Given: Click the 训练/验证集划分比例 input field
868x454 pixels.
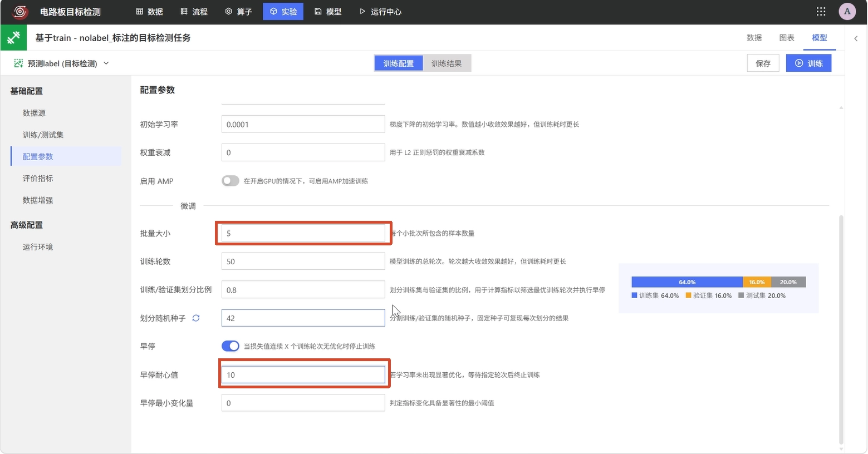Looking at the screenshot, I should pyautogui.click(x=303, y=290).
